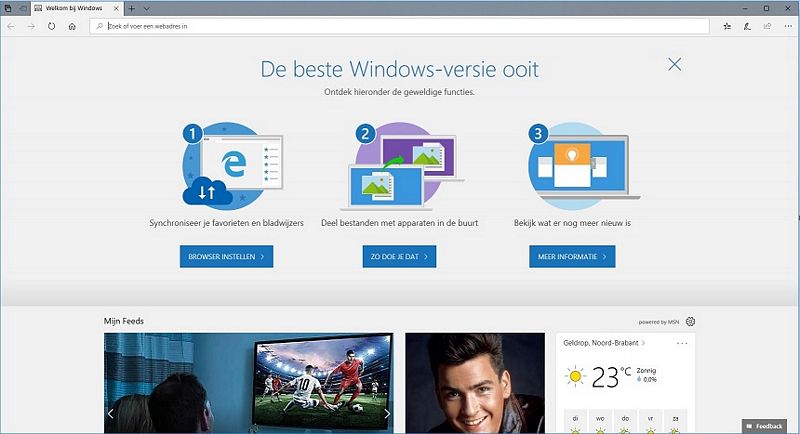The width and height of the screenshot is (800, 434).
Task: Click the set tabs aside icon
Action: (23, 8)
